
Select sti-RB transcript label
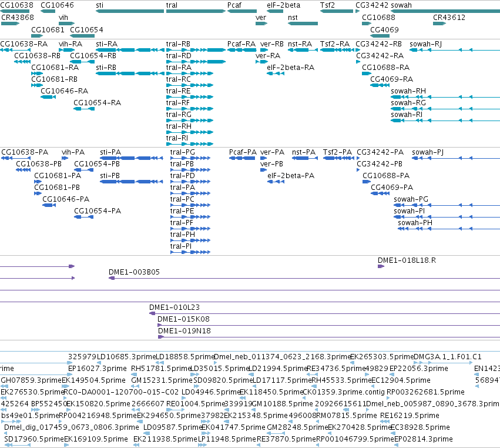pos(106,68)
